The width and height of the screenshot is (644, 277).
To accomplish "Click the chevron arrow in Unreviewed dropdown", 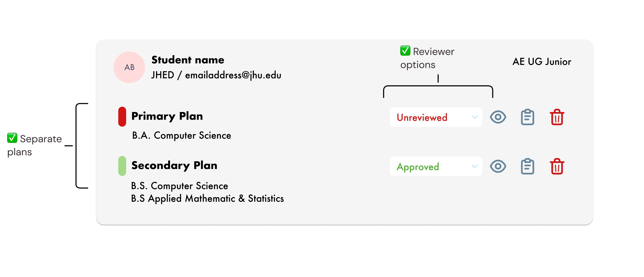I will pos(474,117).
